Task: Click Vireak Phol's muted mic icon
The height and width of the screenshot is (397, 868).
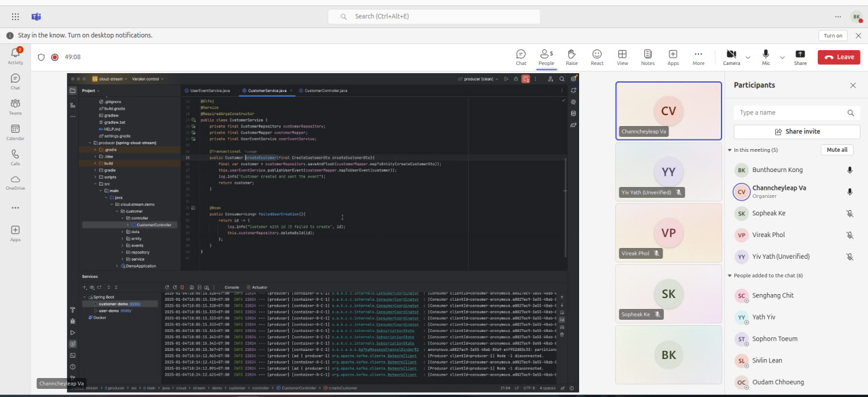Action: (x=850, y=235)
